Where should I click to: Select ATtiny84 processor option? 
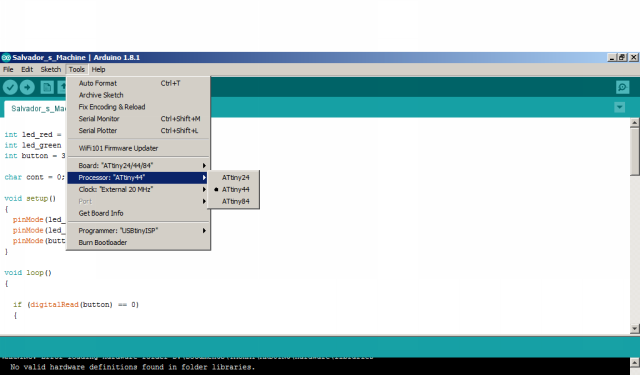pos(233,201)
